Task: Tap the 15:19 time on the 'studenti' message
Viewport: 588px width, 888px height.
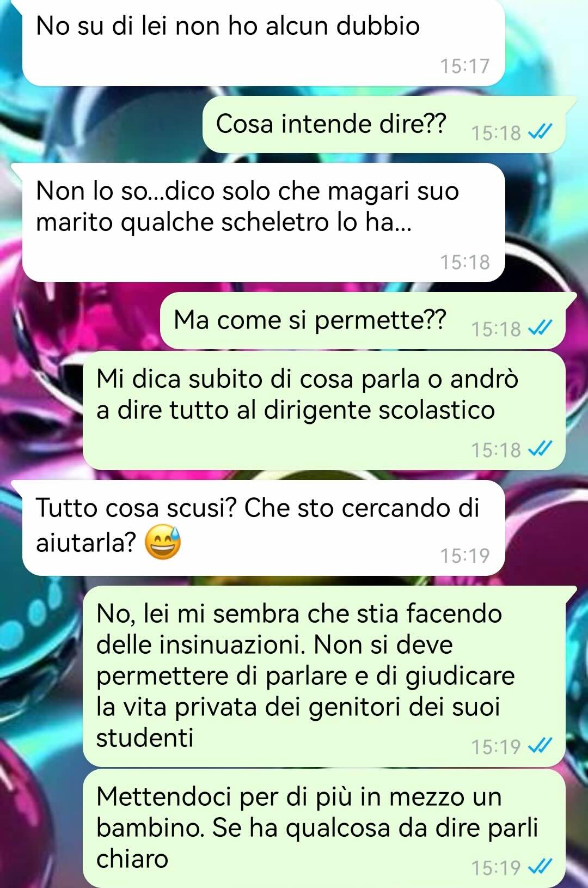Action: coord(496,746)
